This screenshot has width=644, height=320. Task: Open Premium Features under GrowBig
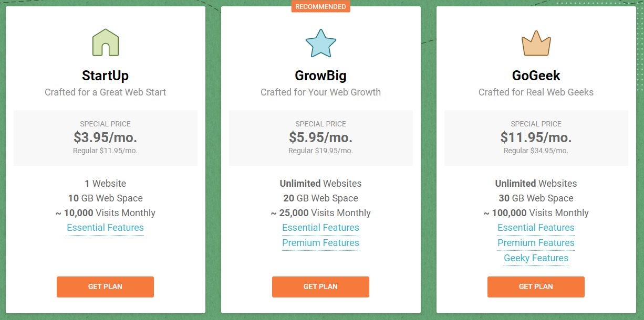320,243
